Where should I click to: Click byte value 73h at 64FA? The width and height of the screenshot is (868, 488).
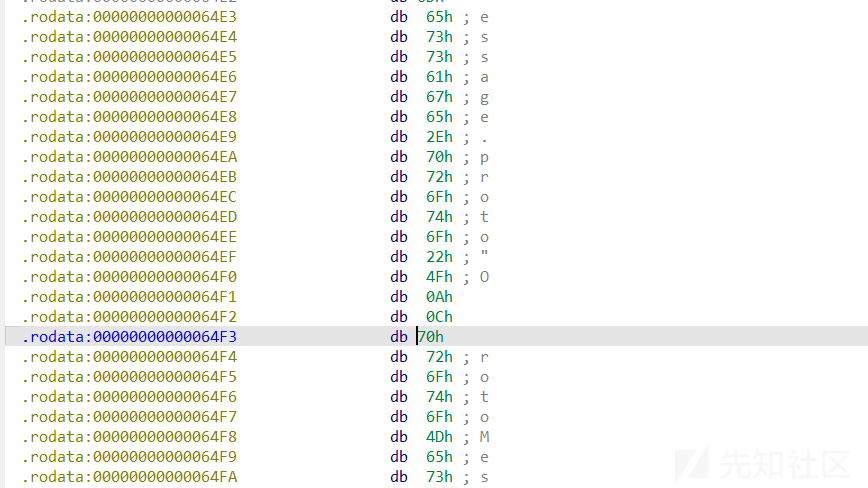click(x=439, y=477)
